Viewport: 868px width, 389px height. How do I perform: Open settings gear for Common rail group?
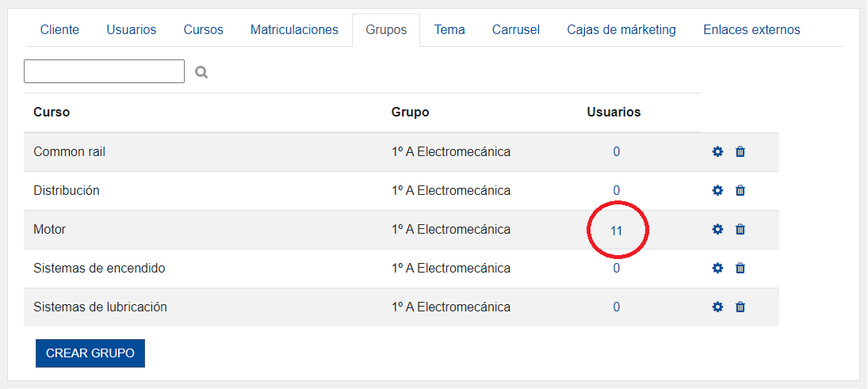717,151
